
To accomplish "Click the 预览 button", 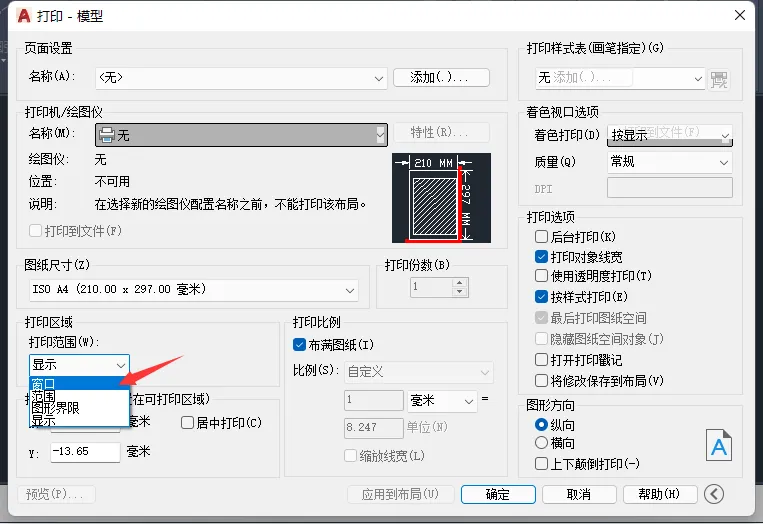I will pyautogui.click(x=56, y=494).
